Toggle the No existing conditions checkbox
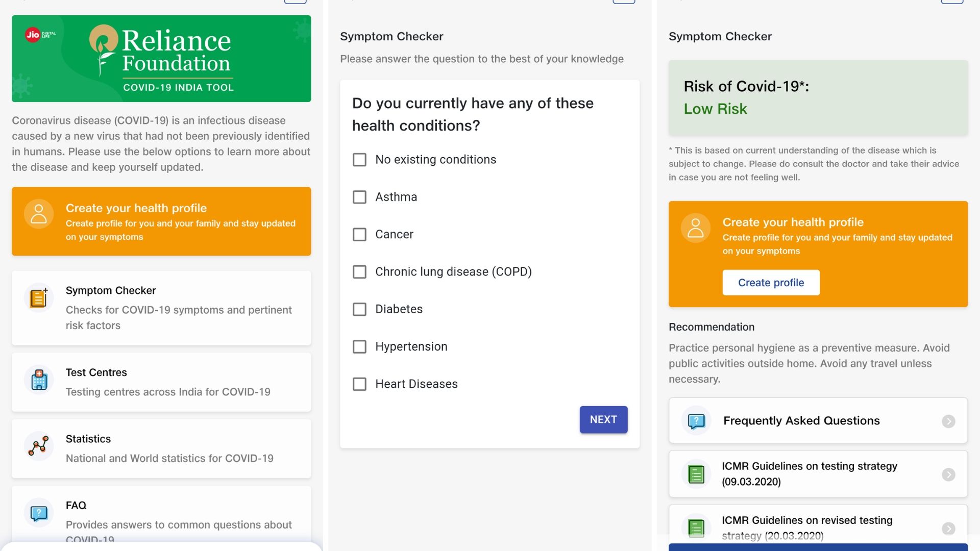The height and width of the screenshot is (551, 980). click(x=359, y=160)
